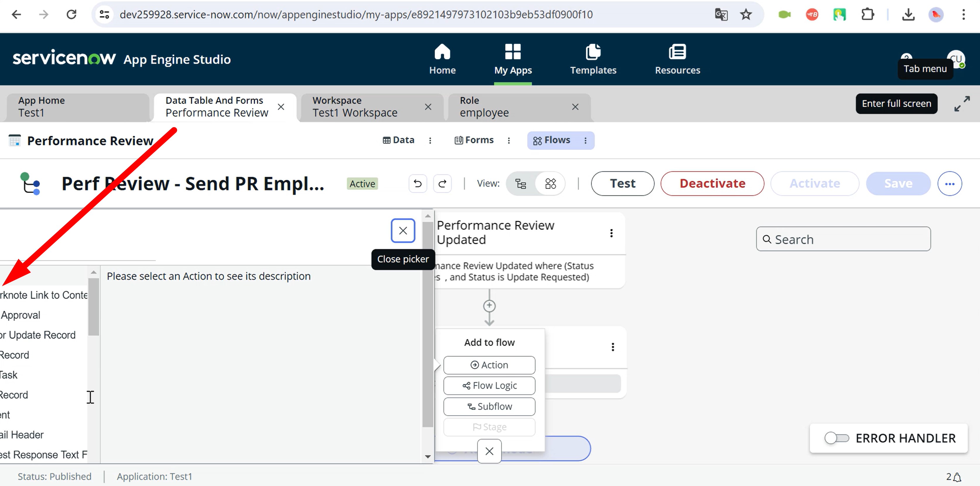Open the browser extensions puzzle icon

tap(867, 14)
